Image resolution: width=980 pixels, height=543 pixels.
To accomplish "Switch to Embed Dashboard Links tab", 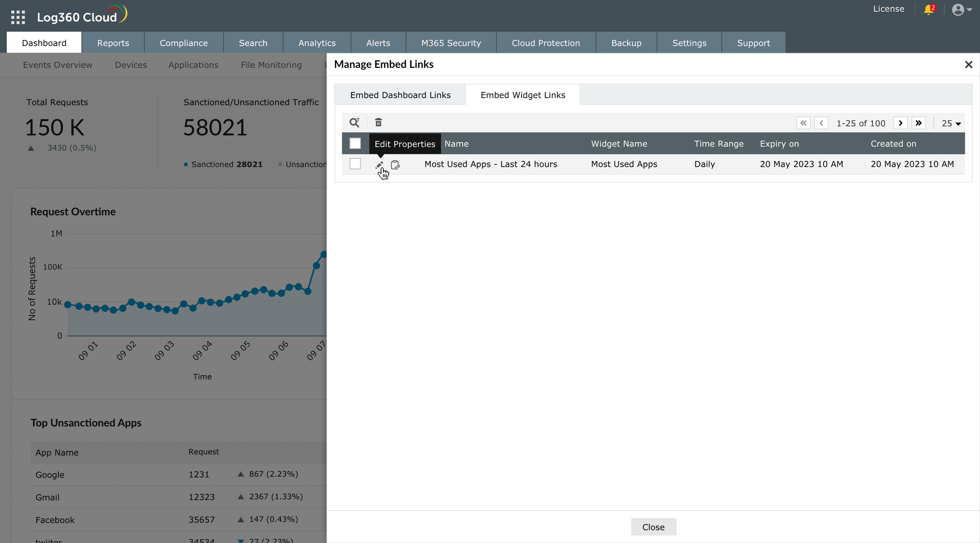I will pos(400,95).
